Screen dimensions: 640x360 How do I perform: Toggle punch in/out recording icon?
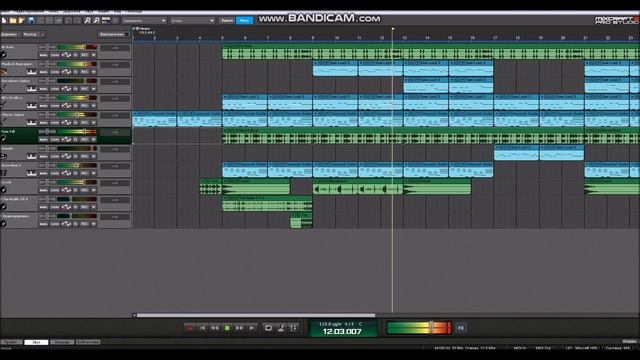pos(293,328)
